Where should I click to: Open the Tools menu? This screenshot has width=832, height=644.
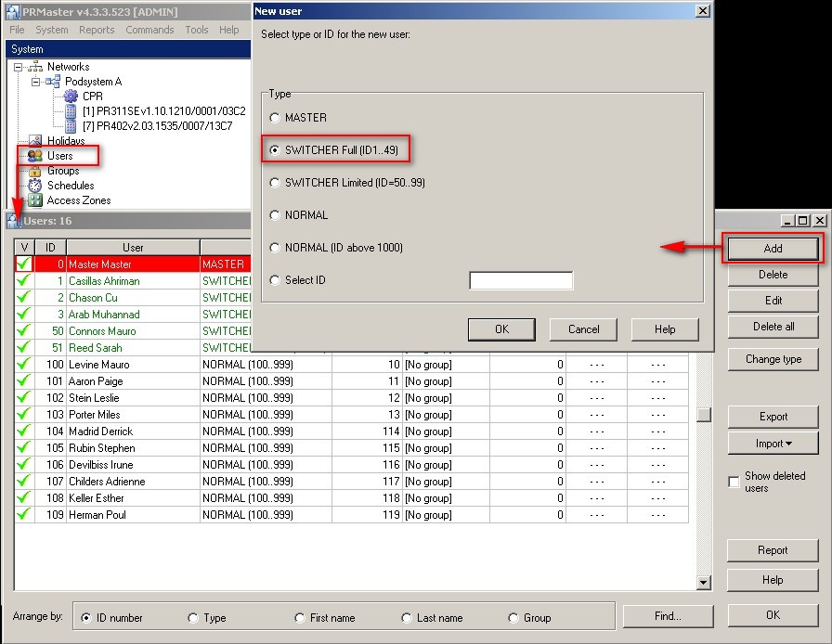196,30
